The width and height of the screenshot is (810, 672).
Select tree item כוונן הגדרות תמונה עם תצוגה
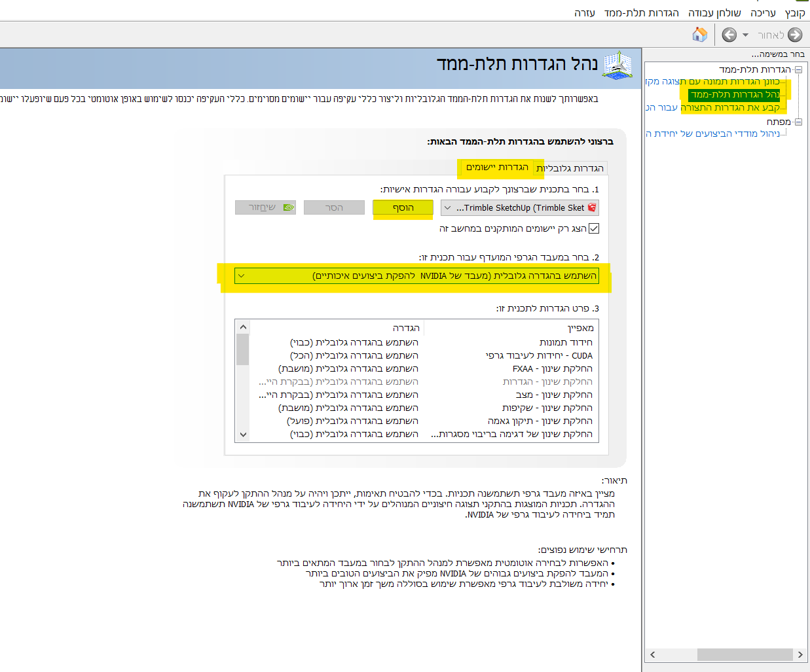click(x=712, y=82)
